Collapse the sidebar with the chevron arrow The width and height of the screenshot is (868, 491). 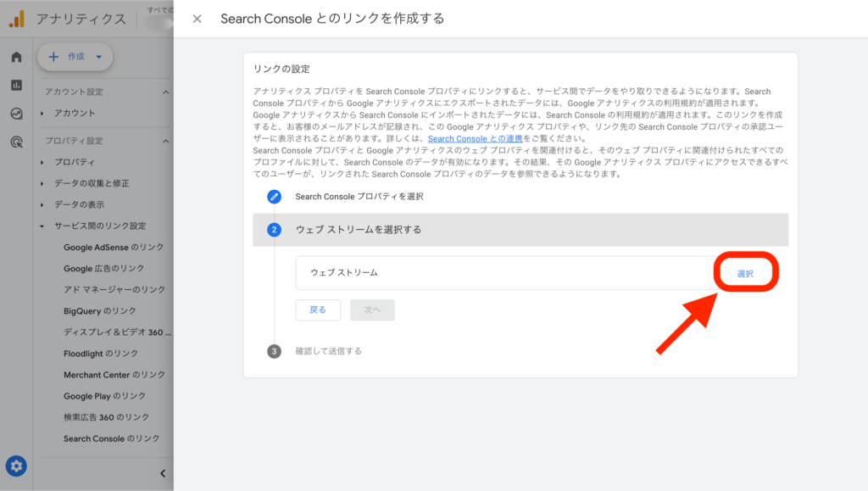pos(163,473)
